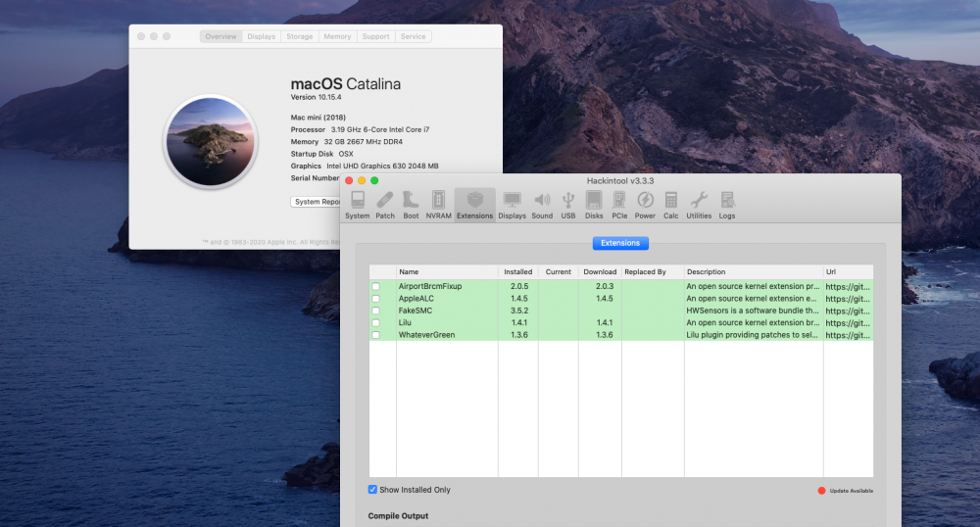The height and width of the screenshot is (527, 980).
Task: Minimize the Hackintool window with yellow button
Action: click(362, 180)
